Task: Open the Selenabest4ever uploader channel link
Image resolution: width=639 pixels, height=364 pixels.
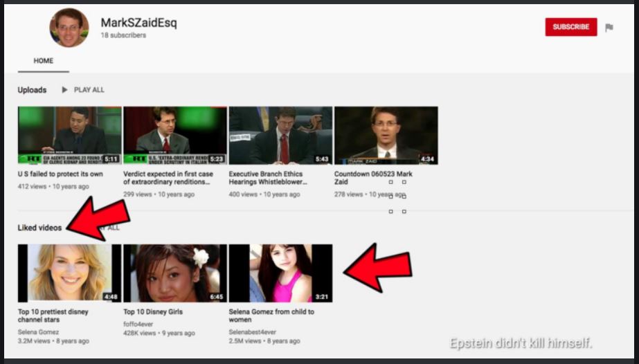Action: tap(252, 332)
